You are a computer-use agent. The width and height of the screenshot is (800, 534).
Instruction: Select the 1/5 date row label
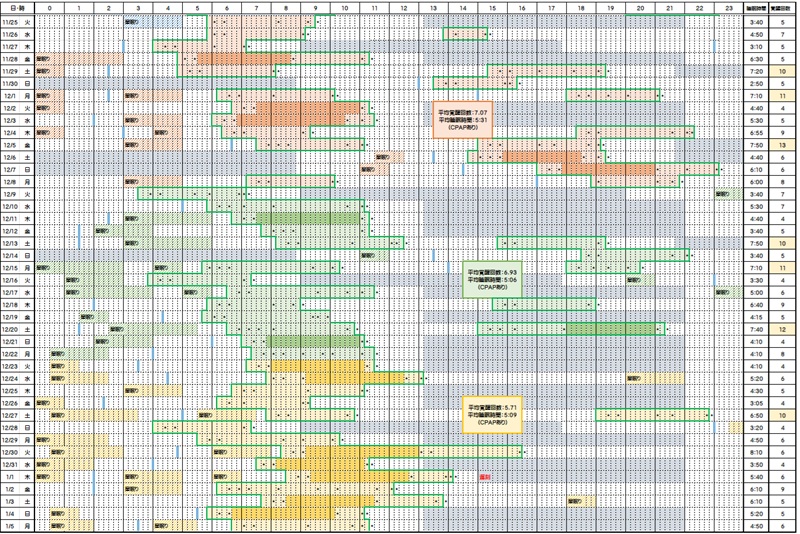tap(13, 525)
